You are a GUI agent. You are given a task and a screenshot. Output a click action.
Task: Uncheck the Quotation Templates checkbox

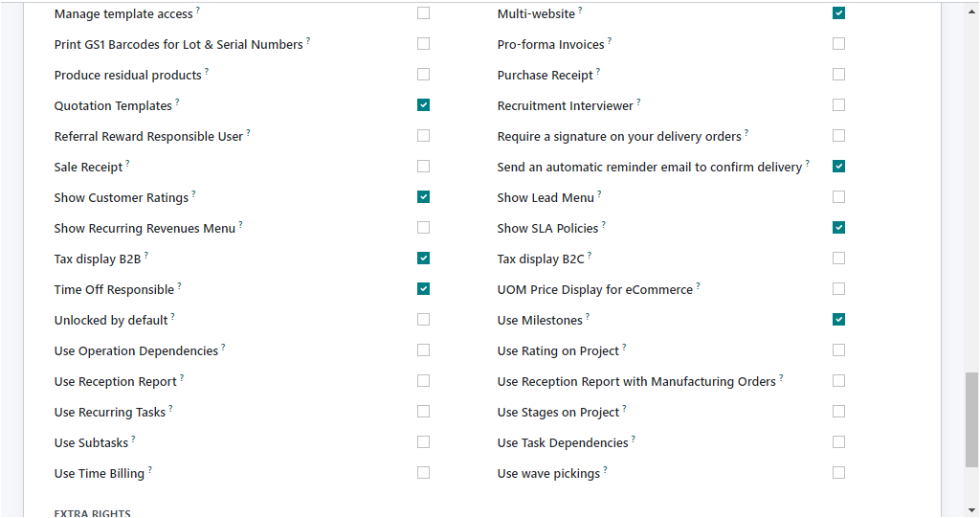pyautogui.click(x=423, y=105)
